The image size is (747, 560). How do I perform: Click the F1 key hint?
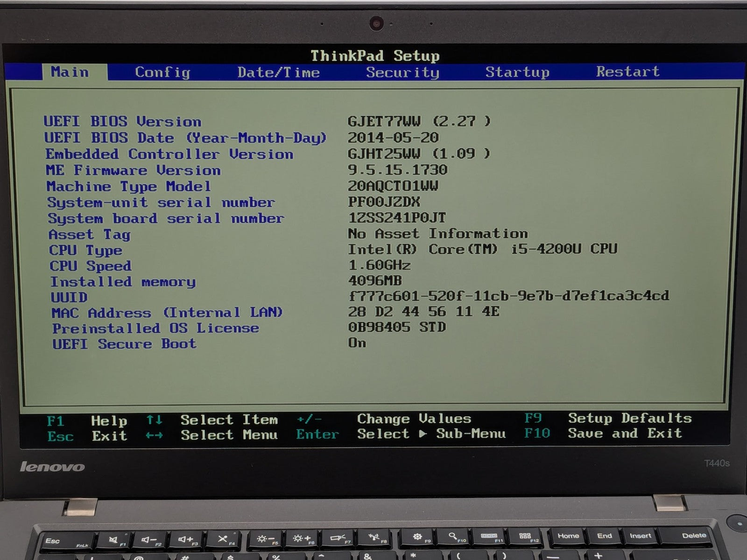coord(56,421)
